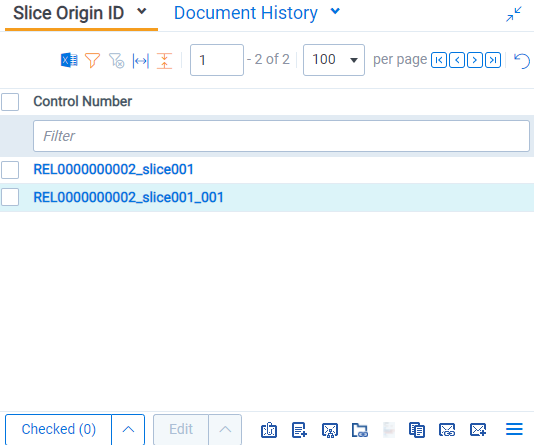Open document REL0000000002_slice001_001
Viewport: 534px width, 445px height.
[128, 197]
